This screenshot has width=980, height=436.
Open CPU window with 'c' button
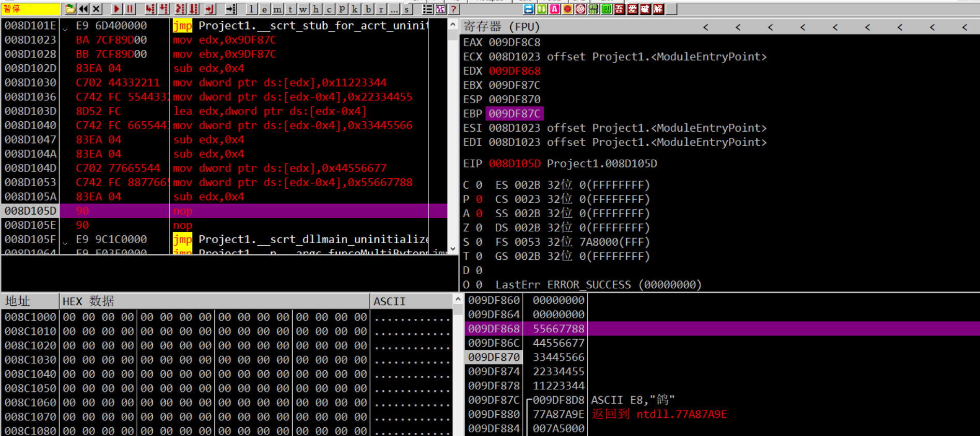point(329,9)
